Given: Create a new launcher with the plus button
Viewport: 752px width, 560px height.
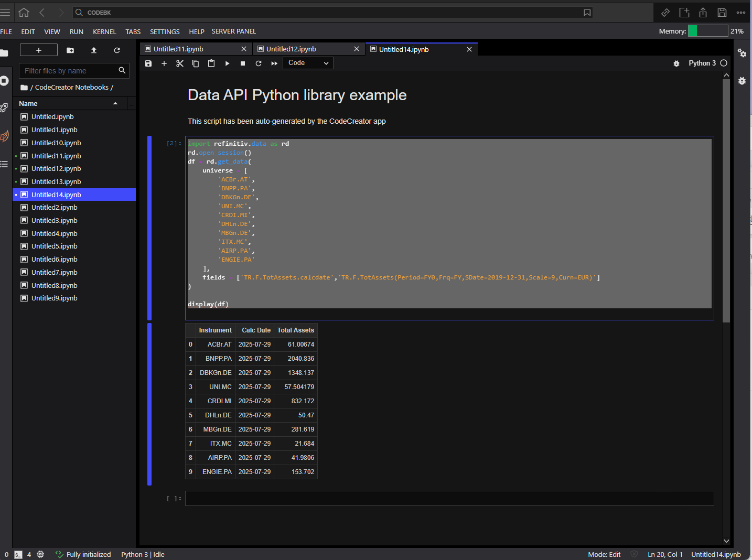Looking at the screenshot, I should click(38, 50).
